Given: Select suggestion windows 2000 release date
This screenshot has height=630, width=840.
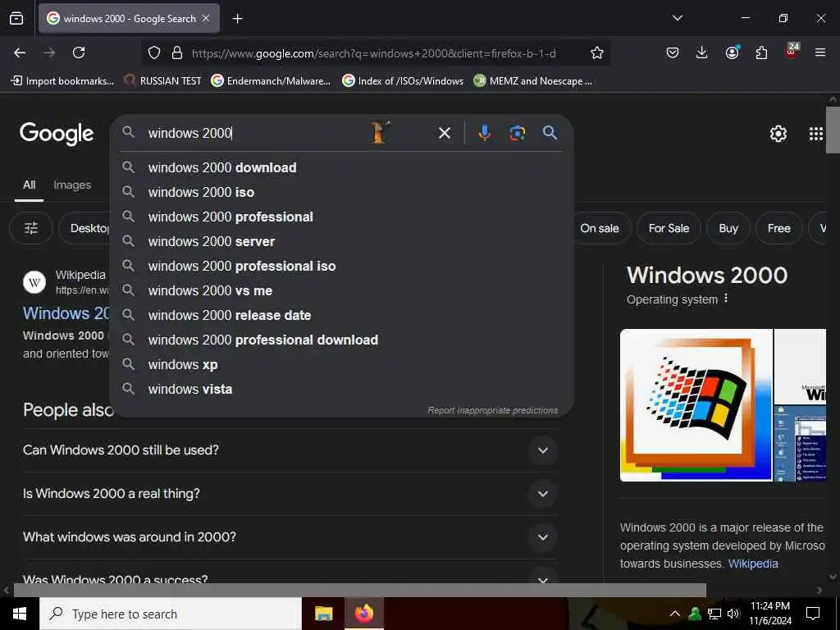Looking at the screenshot, I should [342, 316].
